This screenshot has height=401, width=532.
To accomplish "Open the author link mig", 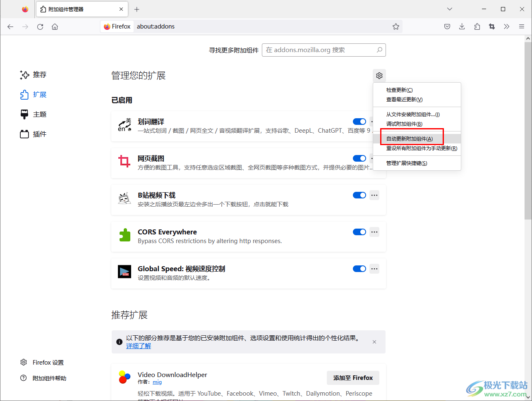I will pyautogui.click(x=157, y=382).
